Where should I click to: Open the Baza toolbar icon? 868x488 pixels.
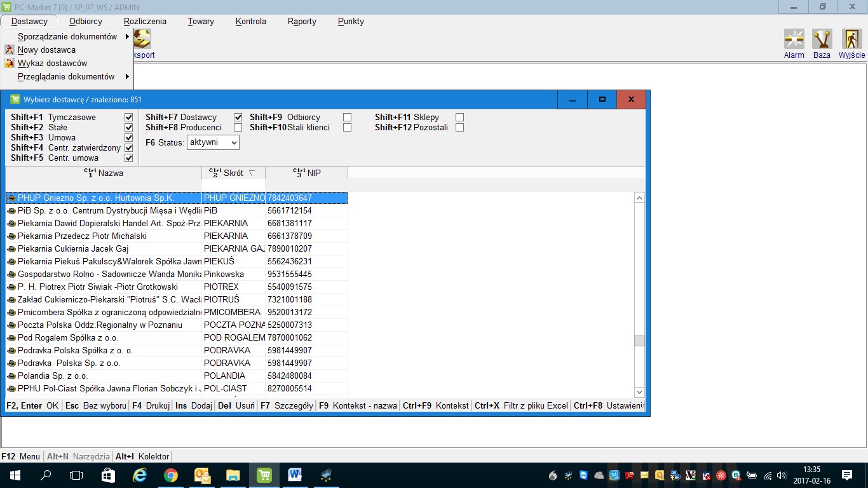click(822, 39)
